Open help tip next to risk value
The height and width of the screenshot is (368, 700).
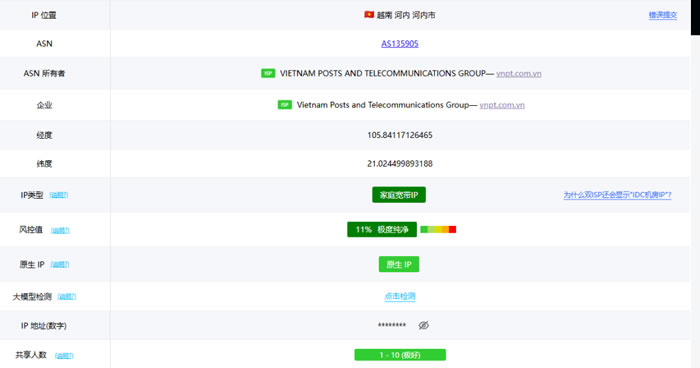click(x=60, y=230)
